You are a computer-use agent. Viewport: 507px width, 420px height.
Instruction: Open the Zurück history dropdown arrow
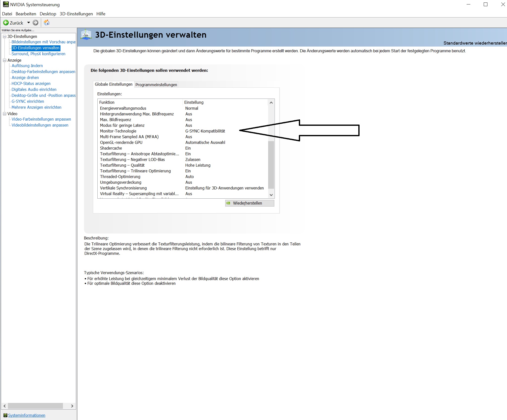click(x=29, y=23)
